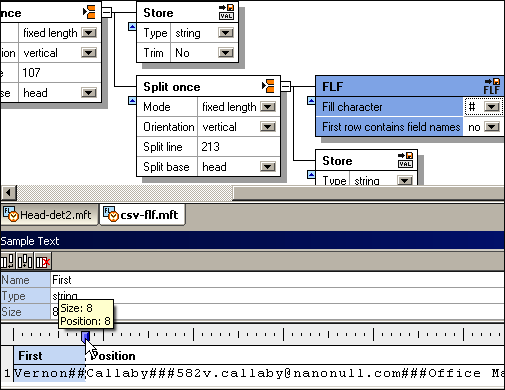Click the FLF title bar

409,86
